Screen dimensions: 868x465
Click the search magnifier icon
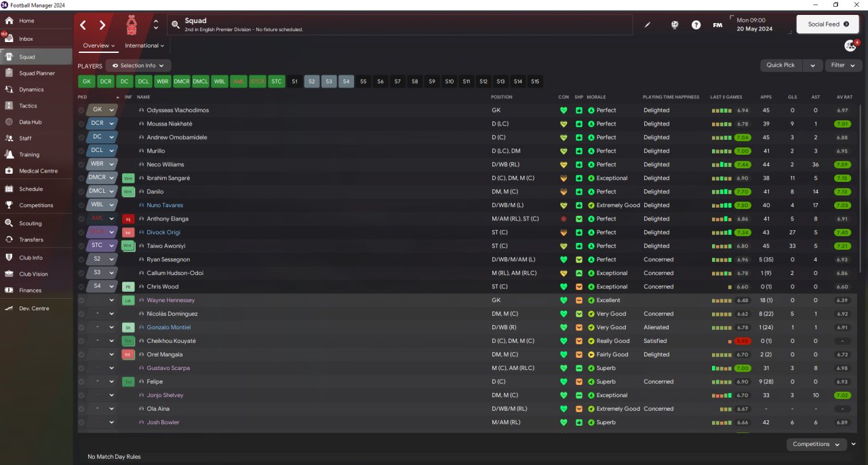pyautogui.click(x=176, y=24)
